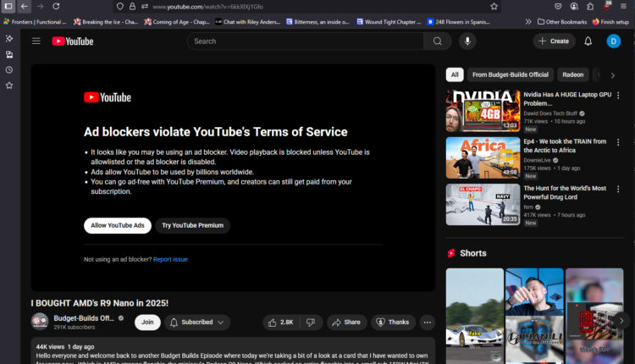Click the 'Allow YouTube Ads' button
Screen dimensions: 635x364
click(x=118, y=225)
